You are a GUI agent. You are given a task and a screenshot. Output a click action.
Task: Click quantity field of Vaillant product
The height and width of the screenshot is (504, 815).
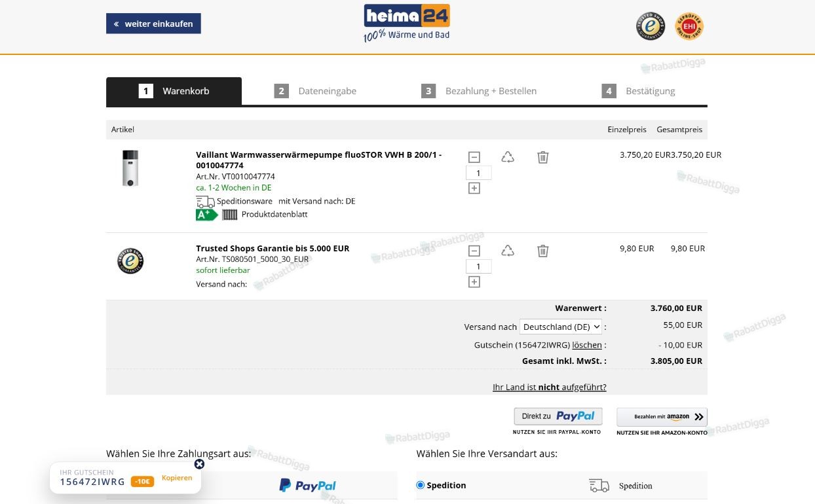point(479,173)
